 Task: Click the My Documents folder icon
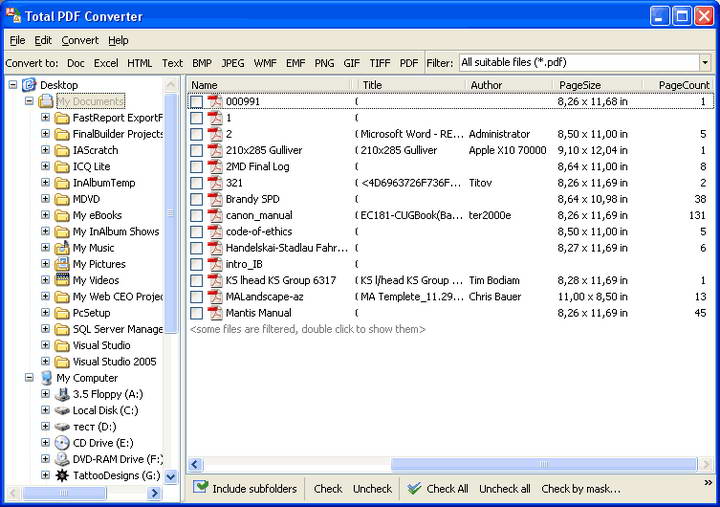[x=46, y=101]
